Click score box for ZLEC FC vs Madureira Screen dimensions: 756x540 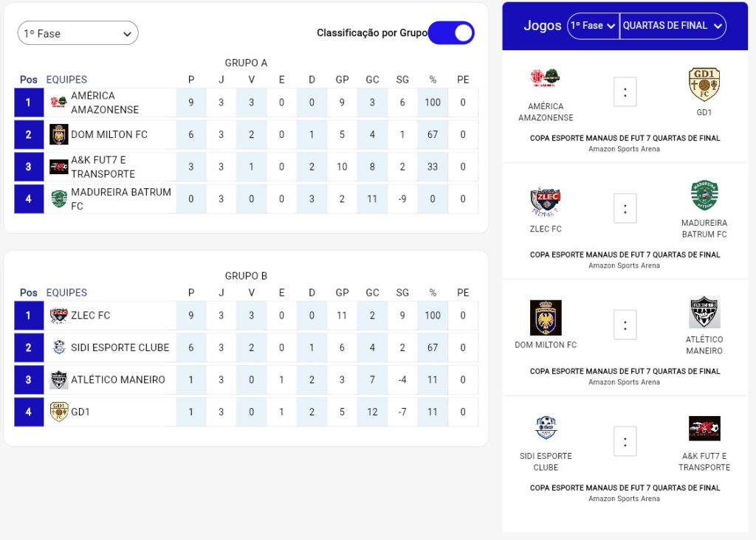pos(625,209)
